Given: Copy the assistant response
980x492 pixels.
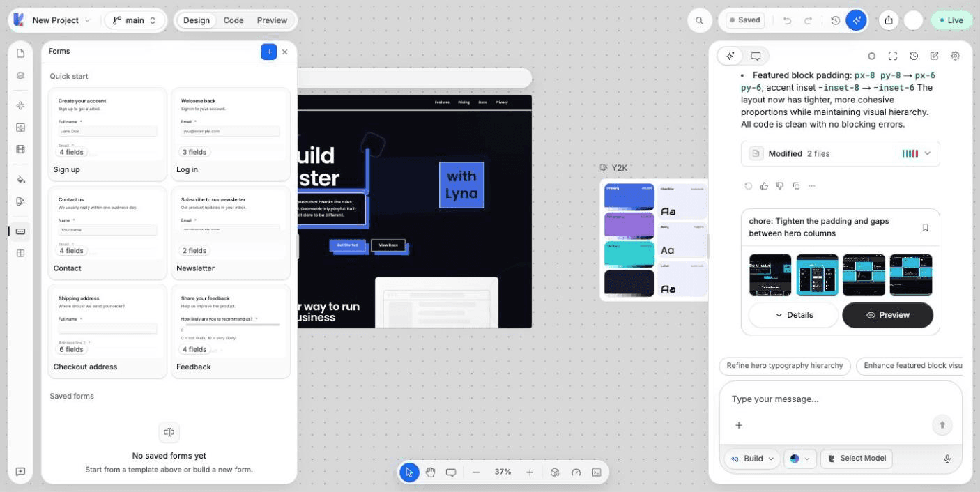Looking at the screenshot, I should click(x=796, y=186).
